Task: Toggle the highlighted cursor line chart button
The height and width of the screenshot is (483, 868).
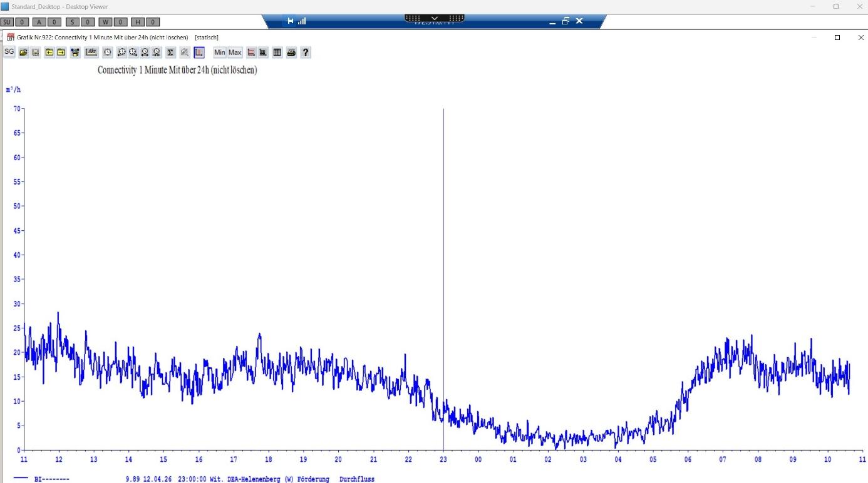Action: click(199, 53)
